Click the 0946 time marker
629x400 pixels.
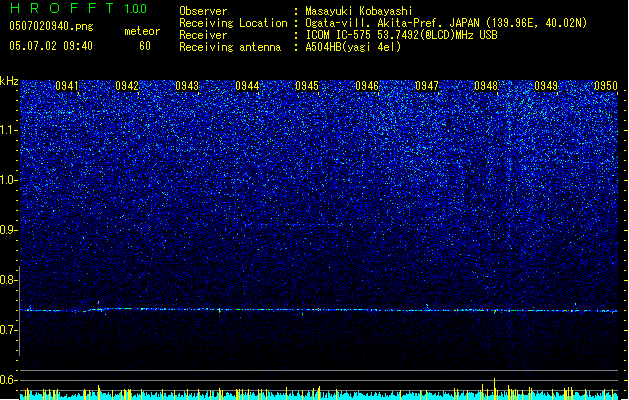367,86
